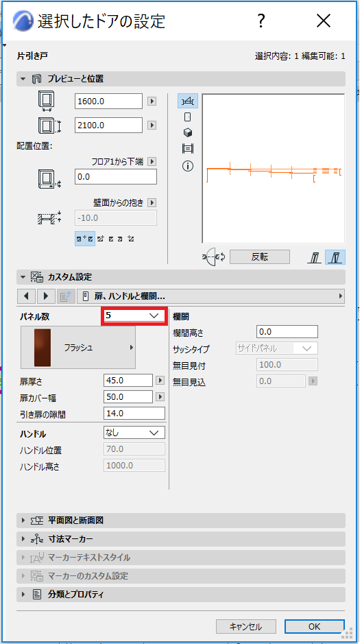Confirm settings with the OK button
This screenshot has height=644, width=362.
pyautogui.click(x=315, y=627)
